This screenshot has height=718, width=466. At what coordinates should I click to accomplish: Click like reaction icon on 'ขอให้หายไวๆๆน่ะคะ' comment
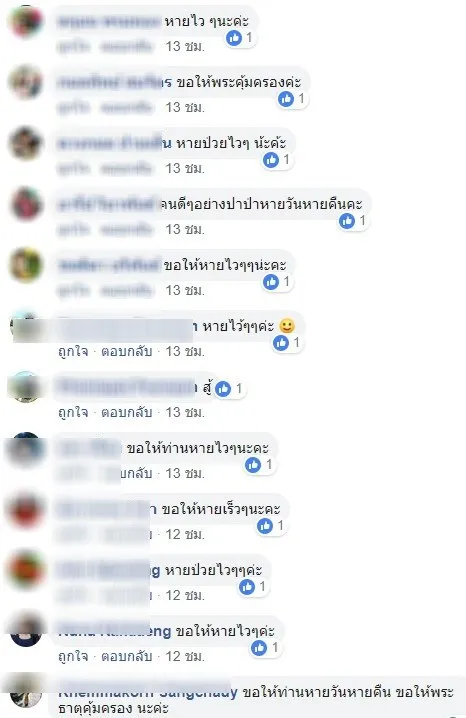tap(271, 282)
